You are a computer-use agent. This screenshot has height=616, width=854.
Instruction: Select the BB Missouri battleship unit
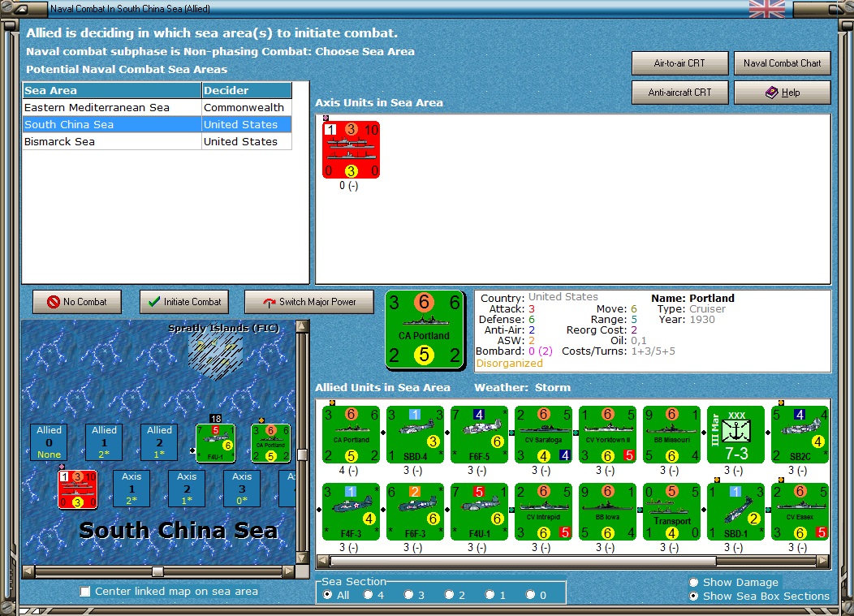click(x=671, y=435)
